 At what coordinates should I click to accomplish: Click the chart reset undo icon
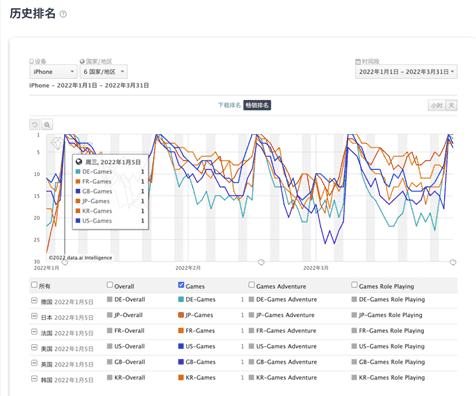click(35, 125)
